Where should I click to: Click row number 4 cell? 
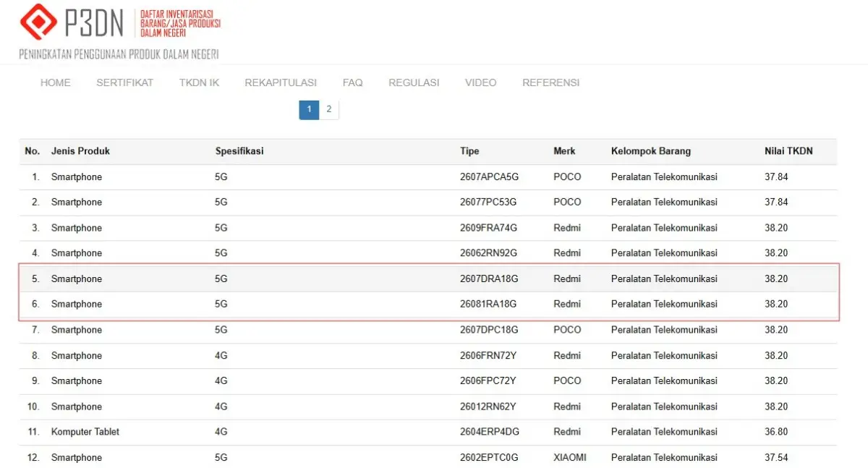tap(35, 253)
